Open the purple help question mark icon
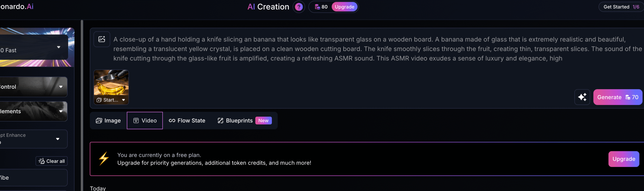Viewport: 644px width, 191px height. tap(299, 7)
